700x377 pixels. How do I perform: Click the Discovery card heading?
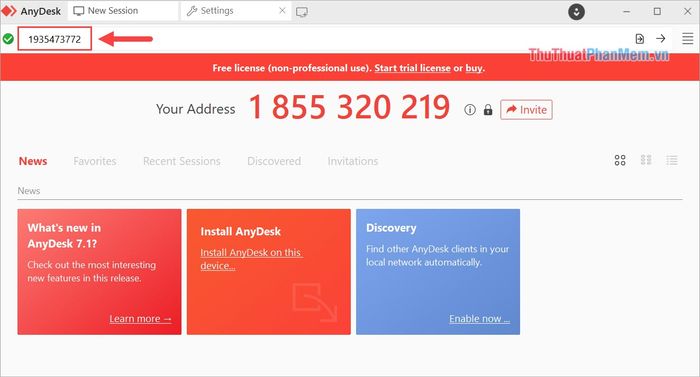391,228
